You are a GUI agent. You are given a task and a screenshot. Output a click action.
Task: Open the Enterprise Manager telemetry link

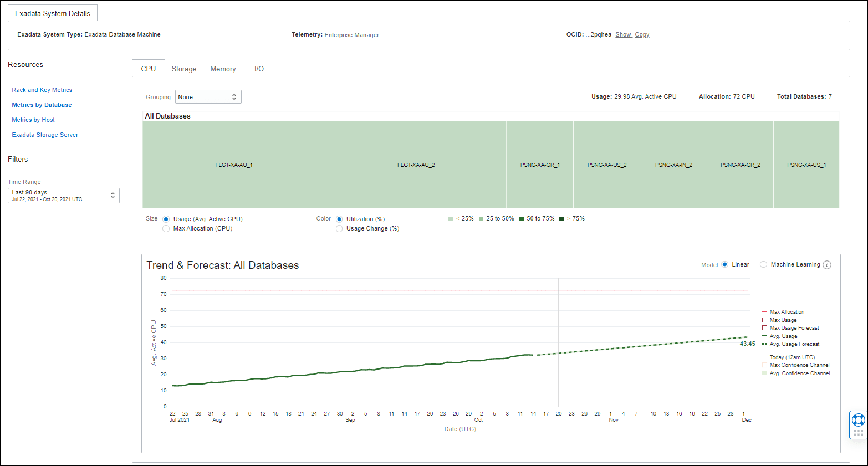[x=351, y=34]
